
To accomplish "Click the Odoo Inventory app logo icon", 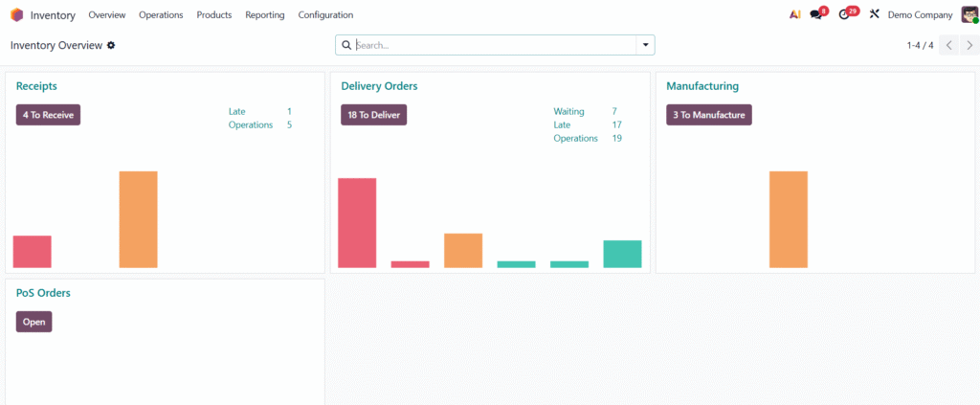I will 16,15.
